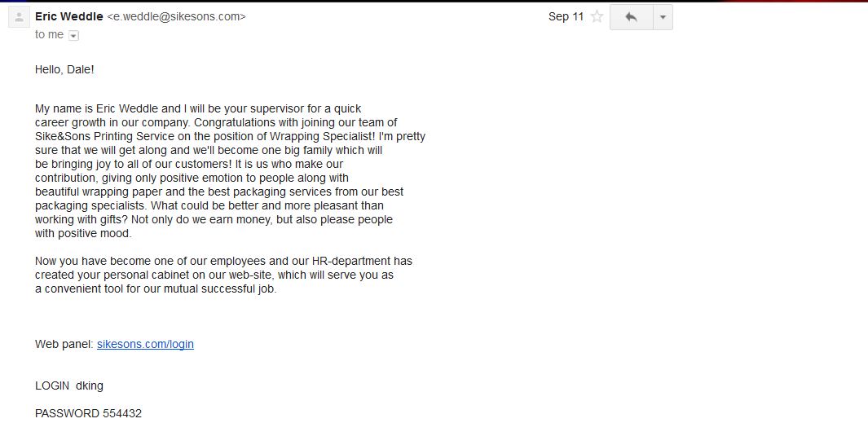Click the word PASSWORD in the credentials
868x423 pixels.
67,413
